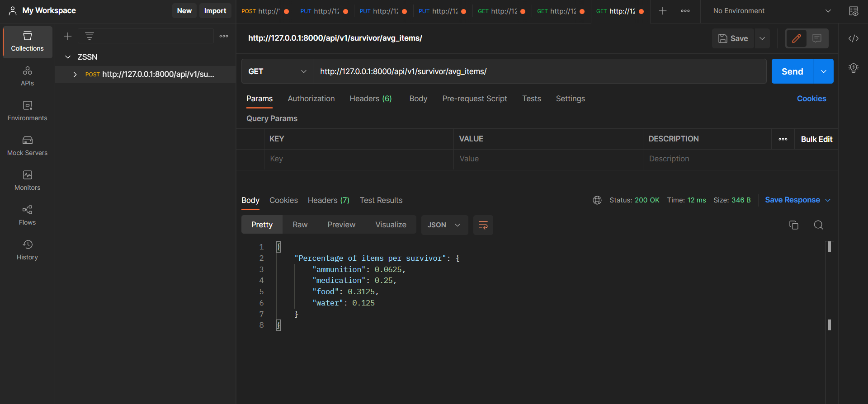Image resolution: width=868 pixels, height=404 pixels.
Task: Open the History sidebar panel
Action: coord(27,250)
